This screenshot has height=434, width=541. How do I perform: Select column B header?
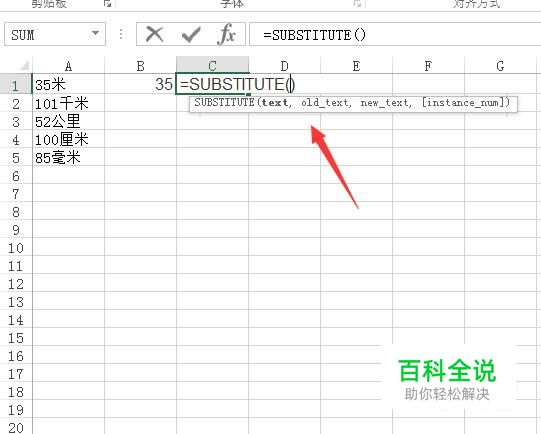click(140, 66)
